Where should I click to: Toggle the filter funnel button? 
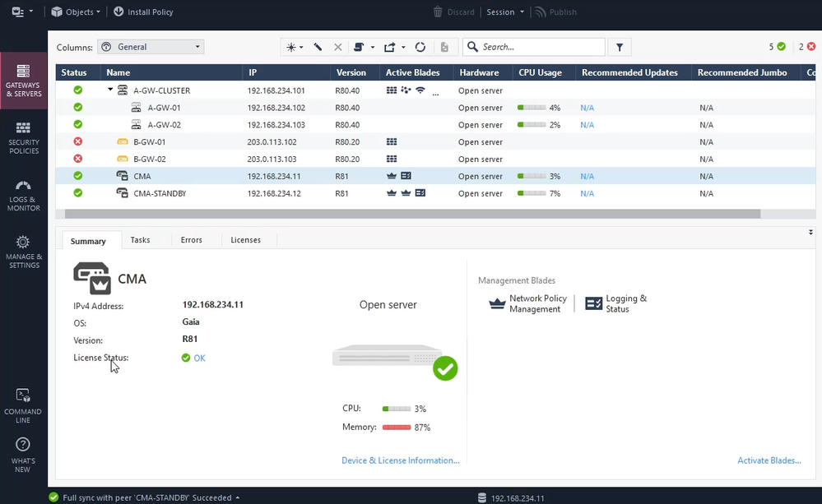coord(620,48)
